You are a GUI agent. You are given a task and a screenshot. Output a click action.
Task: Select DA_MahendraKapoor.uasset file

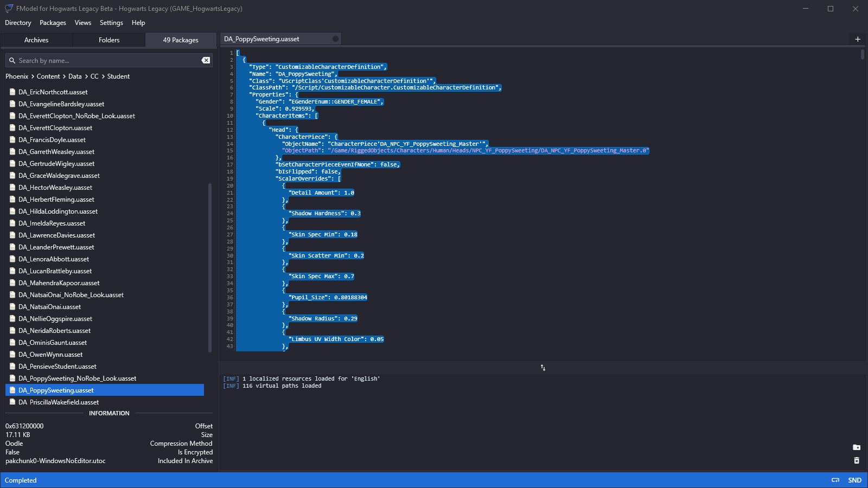click(105, 283)
